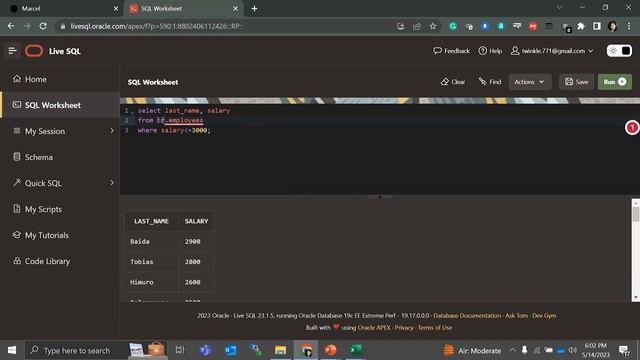Click the Chrome profile avatar

click(x=612, y=26)
